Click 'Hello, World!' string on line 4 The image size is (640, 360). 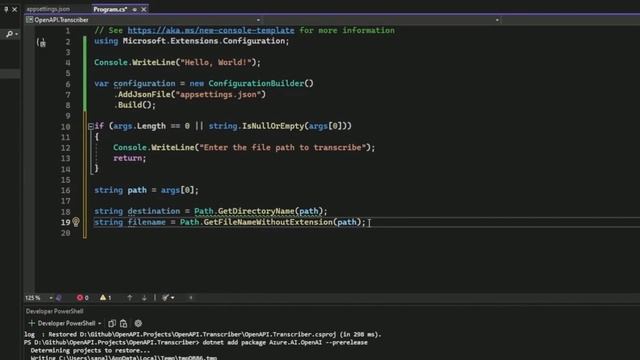216,62
